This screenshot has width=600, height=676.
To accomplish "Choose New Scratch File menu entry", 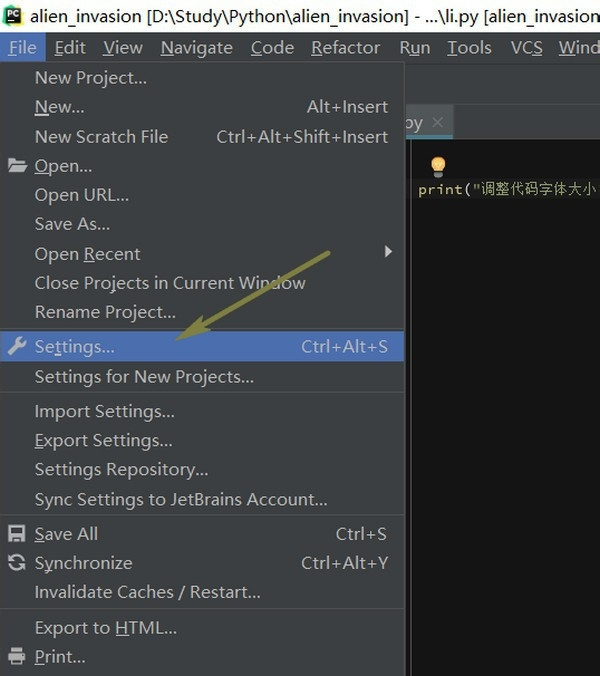I will pos(101,137).
